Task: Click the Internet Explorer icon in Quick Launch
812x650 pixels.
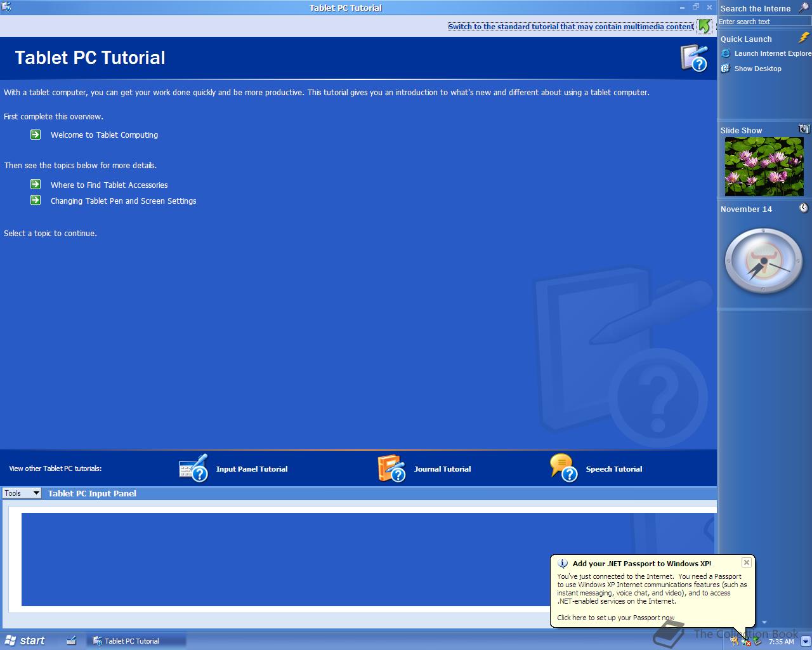Action: tap(726, 53)
